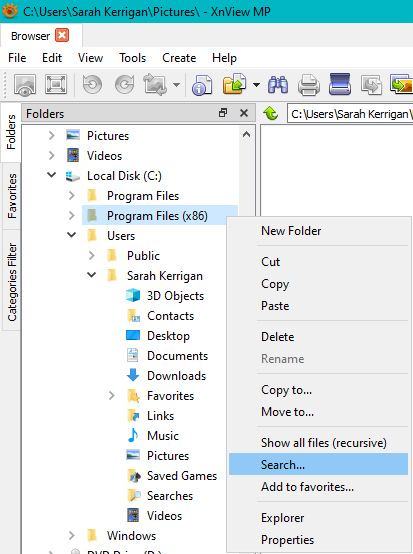The width and height of the screenshot is (413, 554).
Task: Choose Delete in context menu
Action: point(318,337)
